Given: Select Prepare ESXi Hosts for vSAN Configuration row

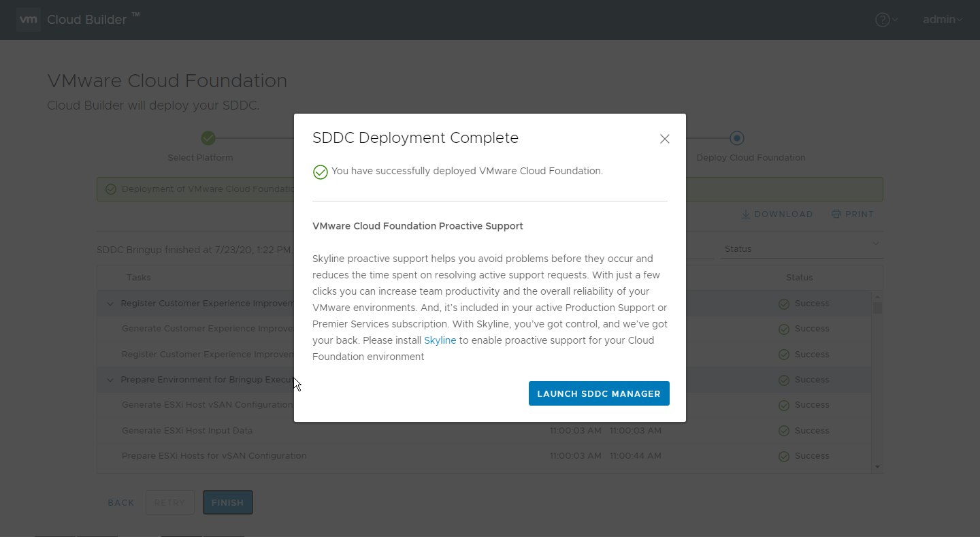Looking at the screenshot, I should [484, 456].
